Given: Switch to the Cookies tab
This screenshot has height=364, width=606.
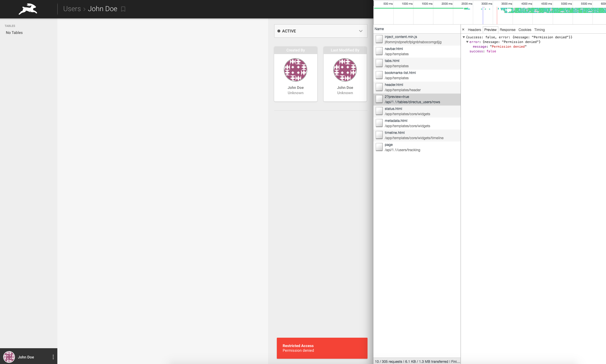Looking at the screenshot, I should [x=525, y=30].
